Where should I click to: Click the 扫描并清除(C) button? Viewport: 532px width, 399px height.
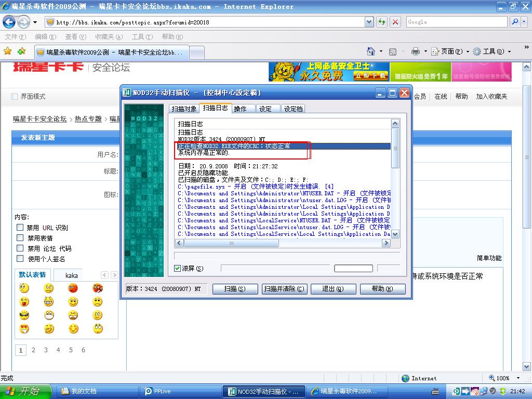click(x=284, y=289)
